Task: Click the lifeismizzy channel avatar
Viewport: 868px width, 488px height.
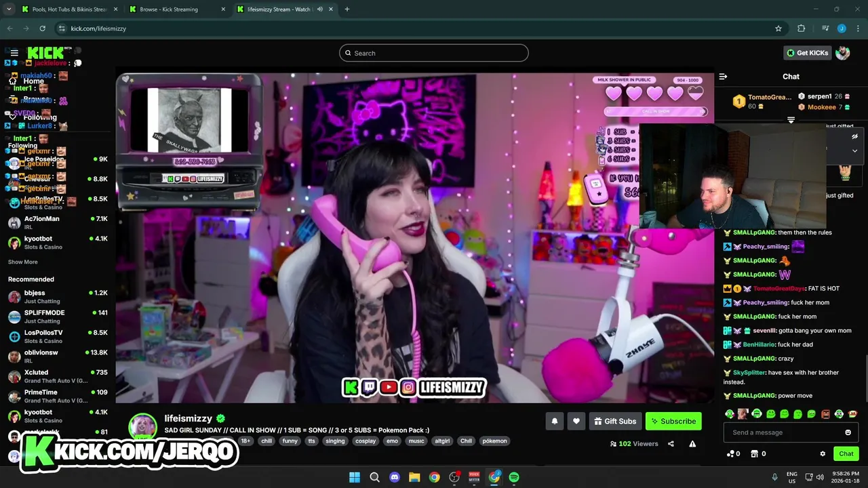Action: tap(142, 426)
